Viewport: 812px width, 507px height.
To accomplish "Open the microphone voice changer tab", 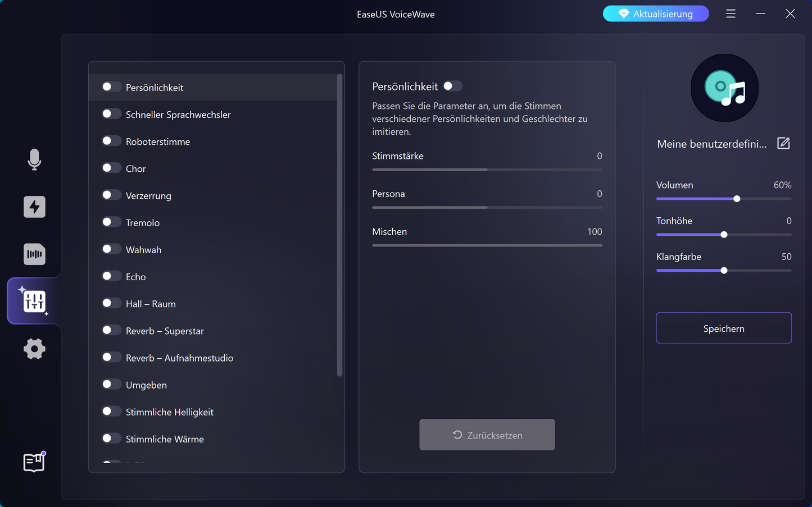I will tap(34, 159).
